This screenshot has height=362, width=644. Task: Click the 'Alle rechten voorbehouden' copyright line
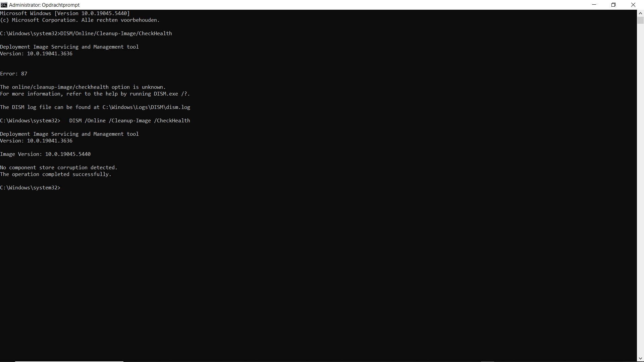click(80, 20)
